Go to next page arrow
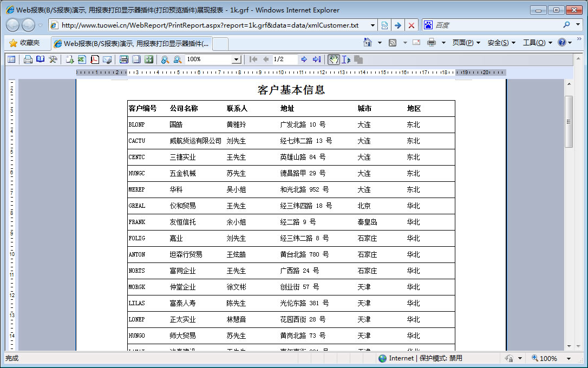This screenshot has height=368, width=588. [304, 60]
